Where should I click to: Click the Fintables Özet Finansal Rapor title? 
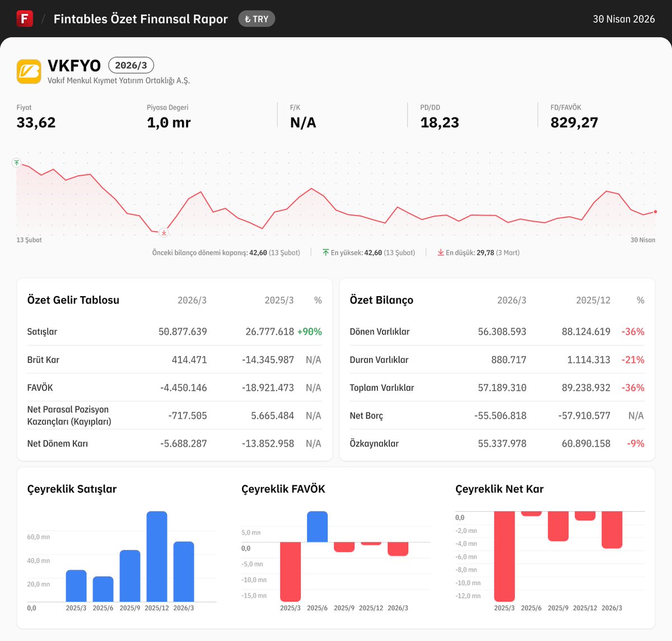141,19
